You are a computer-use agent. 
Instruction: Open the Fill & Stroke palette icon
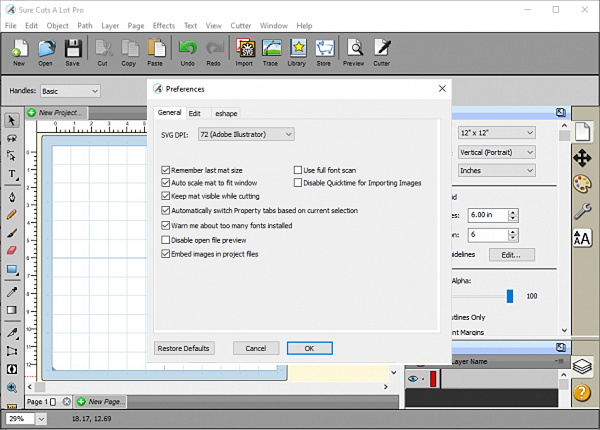(x=582, y=184)
